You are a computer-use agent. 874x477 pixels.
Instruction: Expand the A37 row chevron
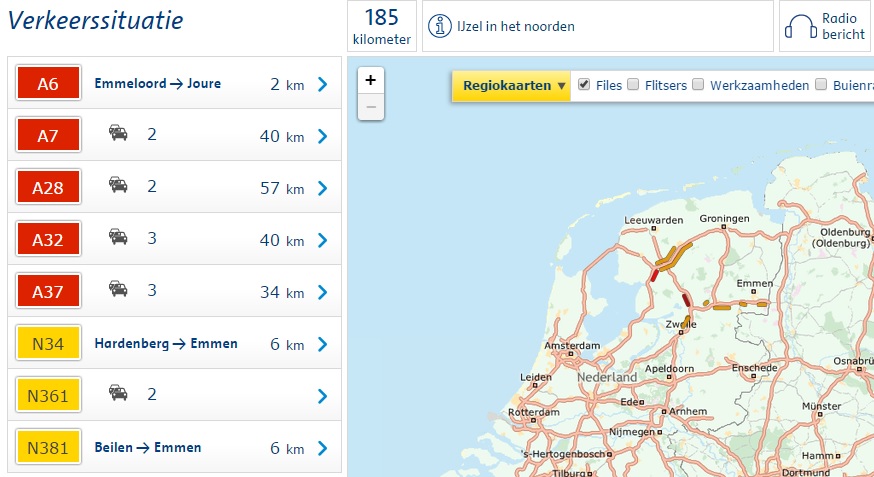point(322,292)
